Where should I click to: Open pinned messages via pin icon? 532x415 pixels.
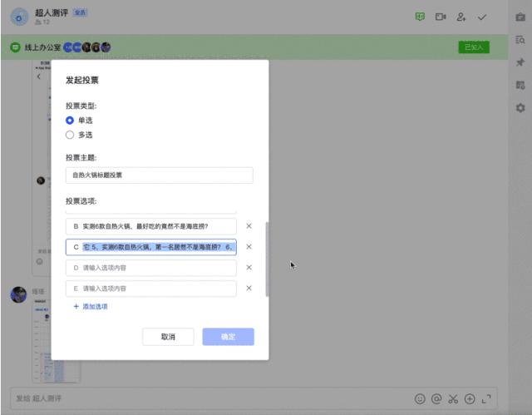pos(520,62)
